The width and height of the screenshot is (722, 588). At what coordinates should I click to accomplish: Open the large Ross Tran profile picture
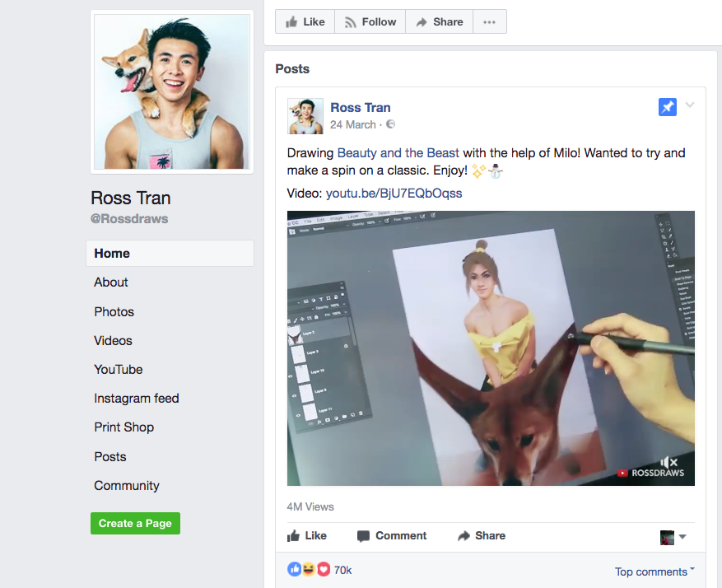click(172, 91)
